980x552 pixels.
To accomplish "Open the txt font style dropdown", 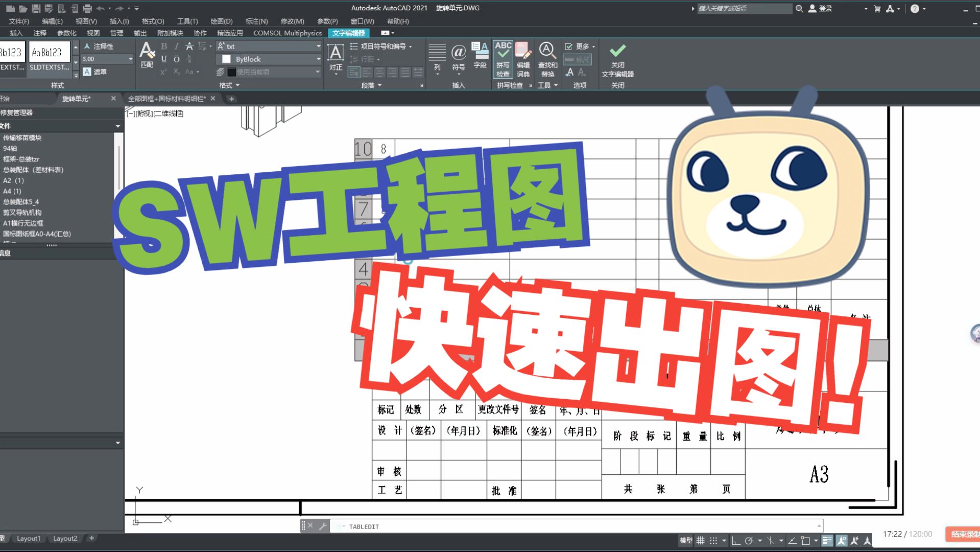I will [318, 46].
